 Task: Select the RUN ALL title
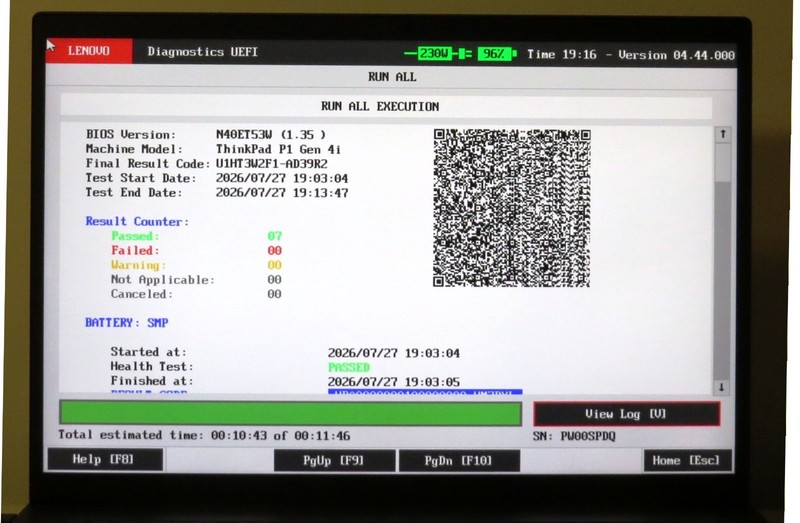click(392, 77)
